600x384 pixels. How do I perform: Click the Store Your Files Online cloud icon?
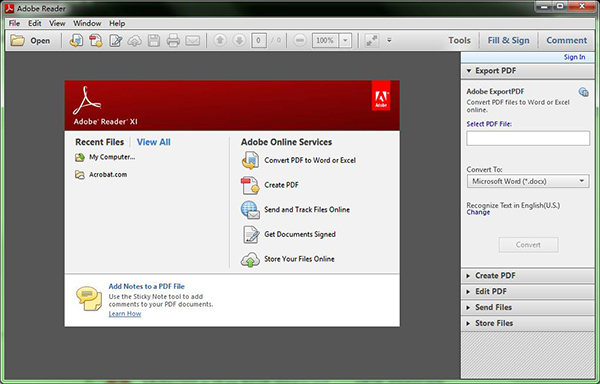point(250,260)
